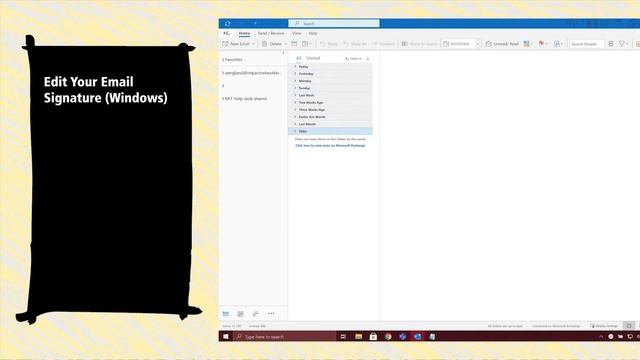Click the New Email envelope icon
Screen dimensions: 640x360
[225, 44]
